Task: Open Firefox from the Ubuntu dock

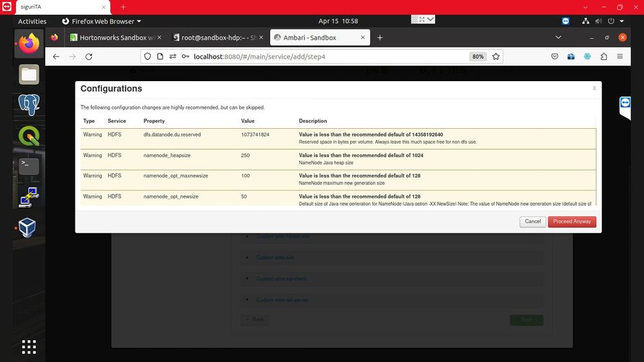Action: point(29,44)
